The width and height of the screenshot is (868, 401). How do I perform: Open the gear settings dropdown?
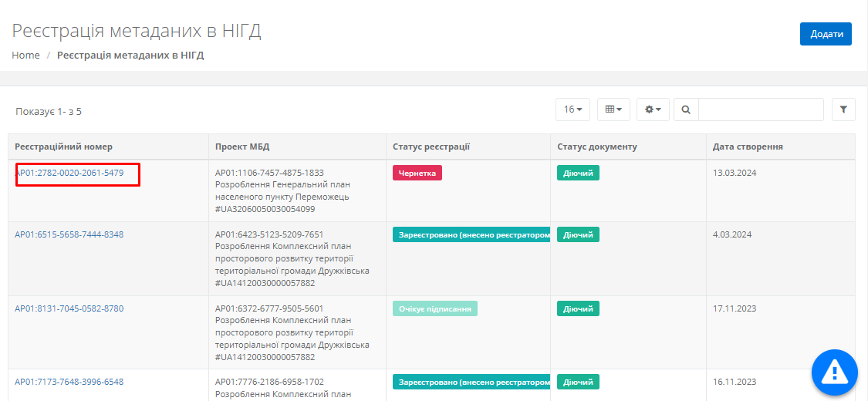click(653, 110)
